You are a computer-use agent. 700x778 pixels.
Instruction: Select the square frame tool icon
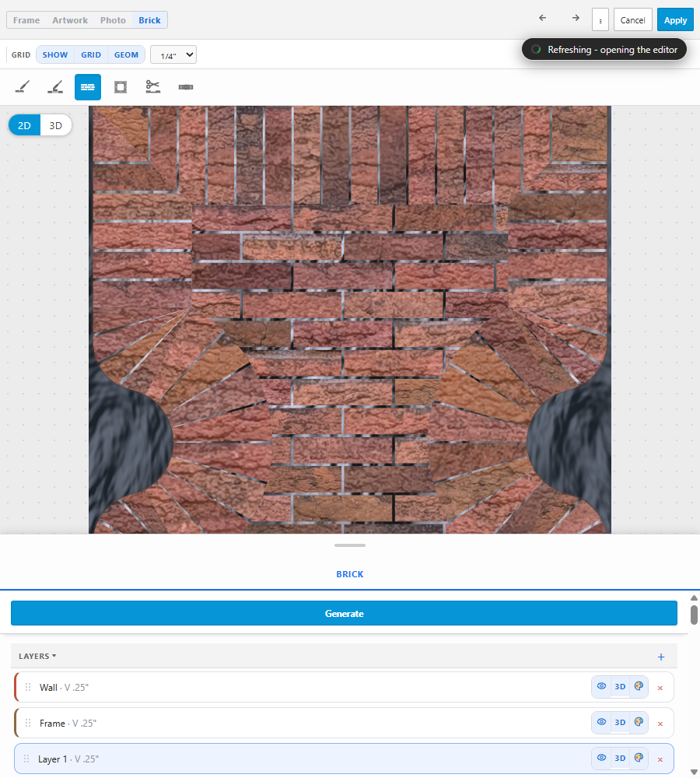(x=121, y=87)
